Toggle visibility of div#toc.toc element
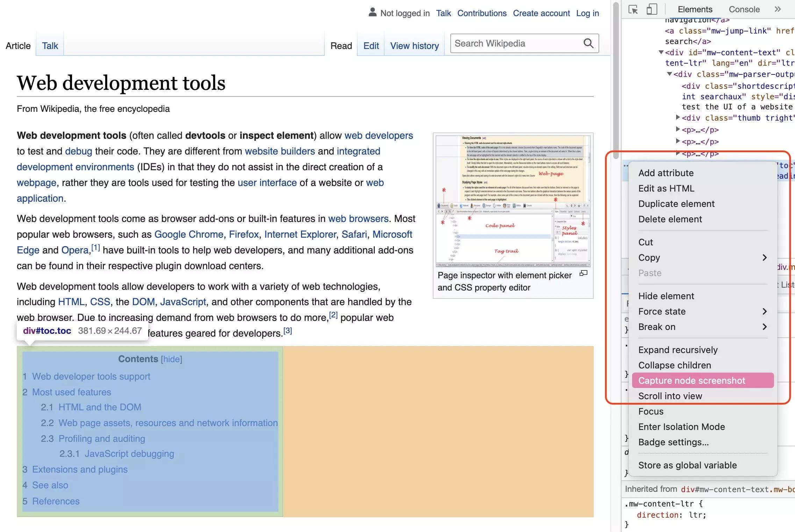 click(x=666, y=296)
